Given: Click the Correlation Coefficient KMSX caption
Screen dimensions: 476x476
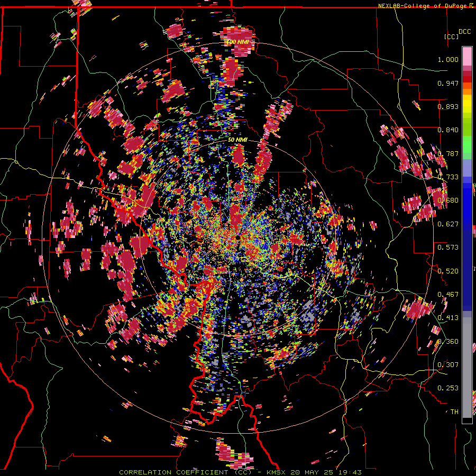Looking at the screenshot, I should pyautogui.click(x=240, y=472).
